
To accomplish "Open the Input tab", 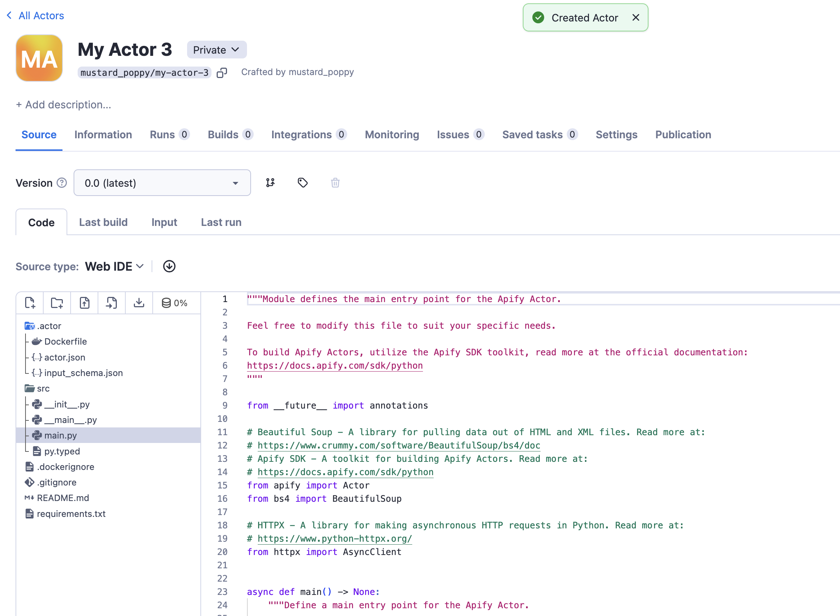I will [164, 222].
